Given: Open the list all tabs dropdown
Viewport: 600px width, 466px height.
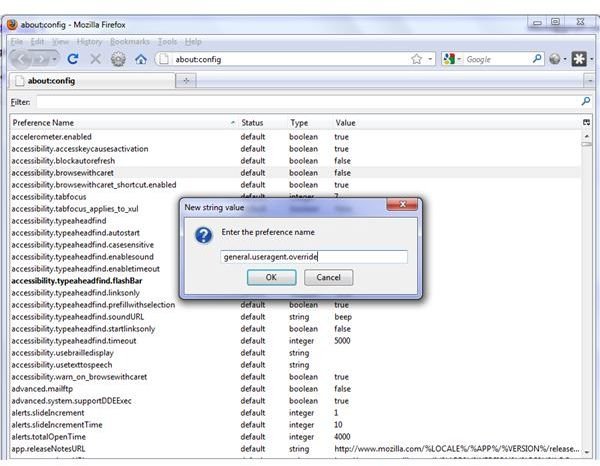Looking at the screenshot, I should click(589, 81).
